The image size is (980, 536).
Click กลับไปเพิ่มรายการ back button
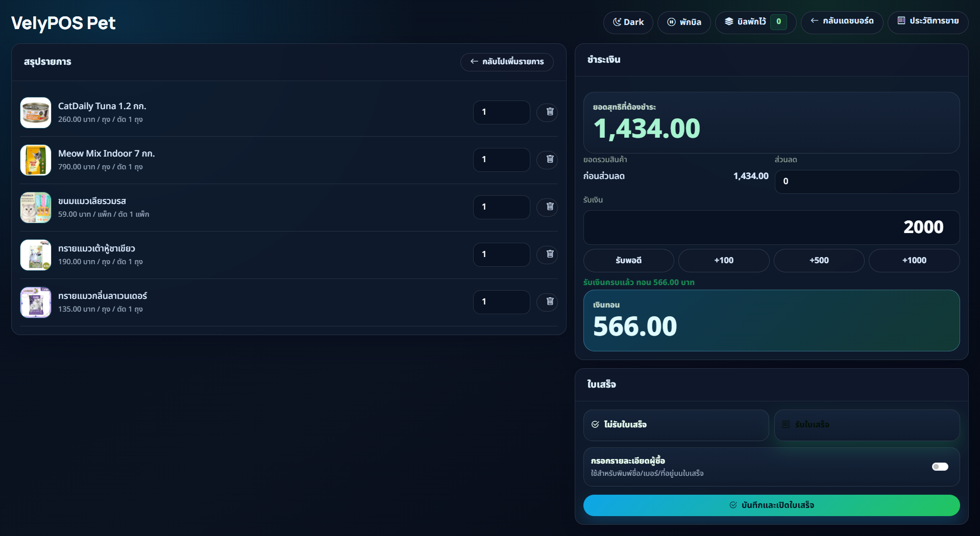coord(507,62)
